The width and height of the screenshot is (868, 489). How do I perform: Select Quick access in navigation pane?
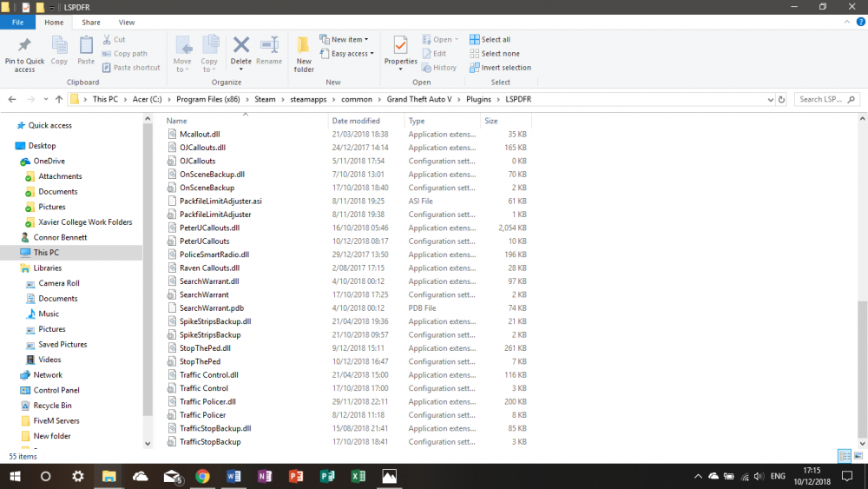[49, 125]
